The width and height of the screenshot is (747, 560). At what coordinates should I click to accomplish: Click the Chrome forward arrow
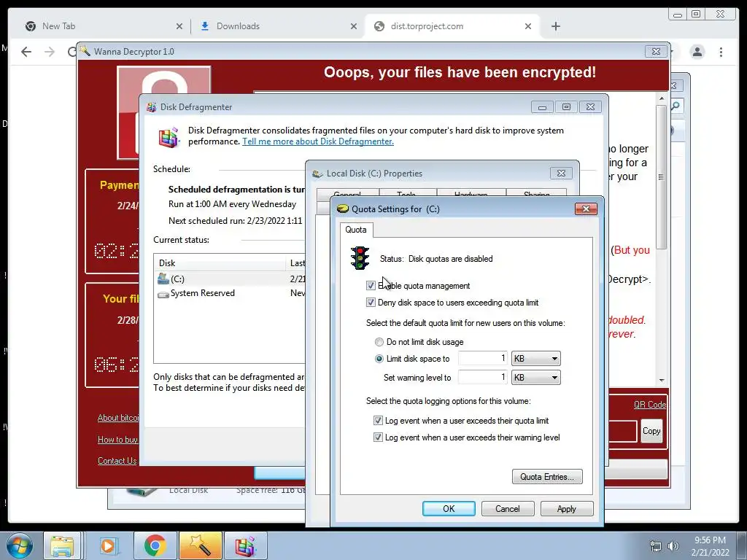coord(50,52)
